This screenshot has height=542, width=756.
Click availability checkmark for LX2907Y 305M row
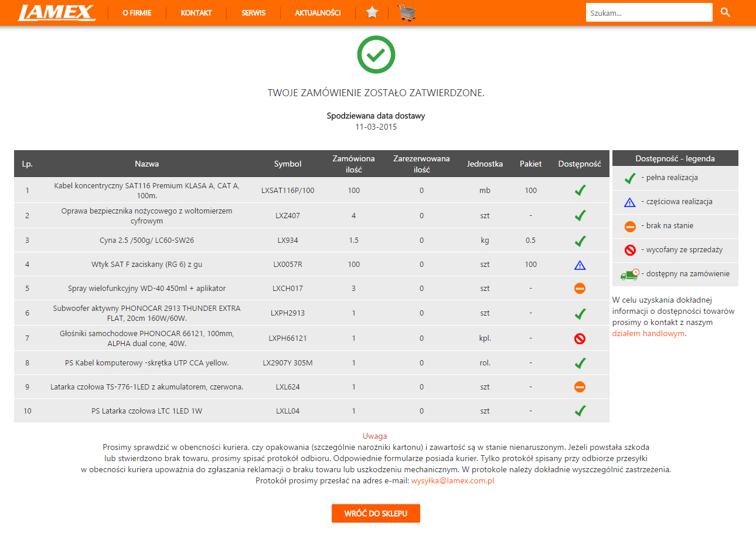coord(580,363)
